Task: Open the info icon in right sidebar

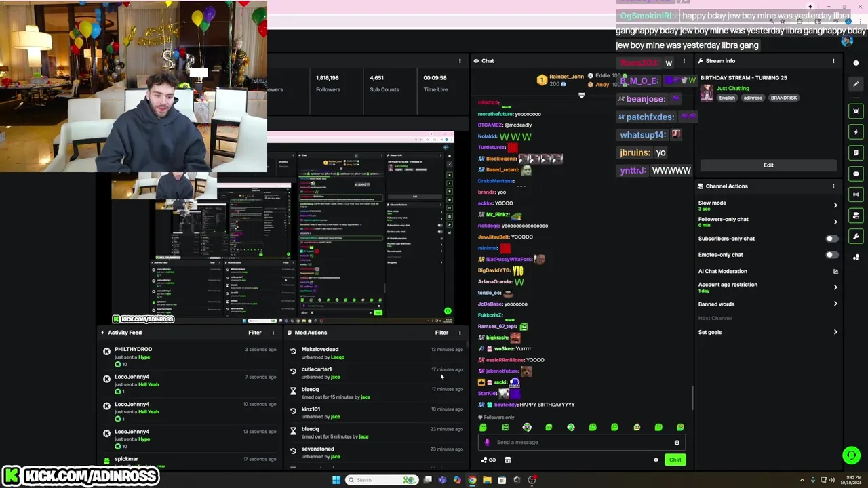Action: click(856, 63)
